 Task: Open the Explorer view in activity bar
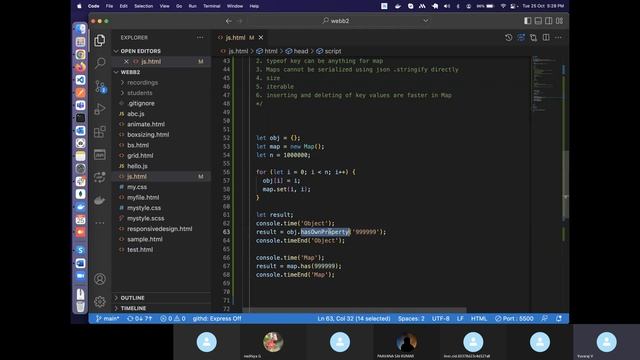click(x=100, y=40)
